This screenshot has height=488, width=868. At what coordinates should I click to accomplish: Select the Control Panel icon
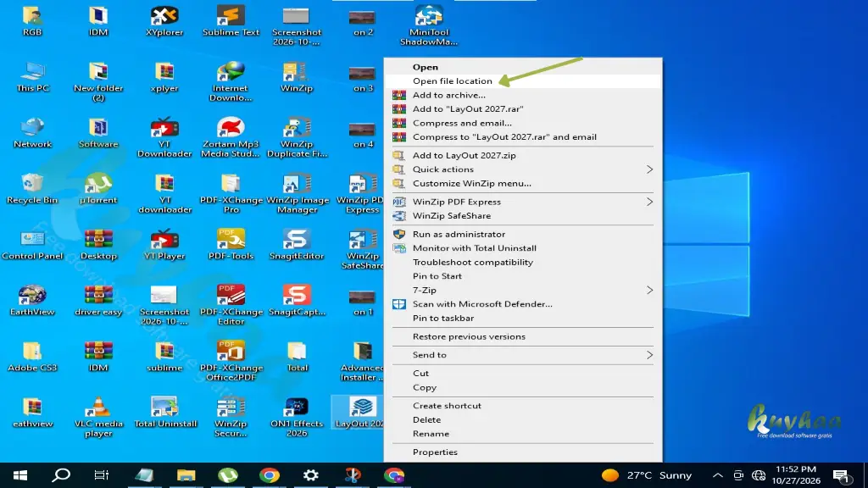tap(32, 245)
